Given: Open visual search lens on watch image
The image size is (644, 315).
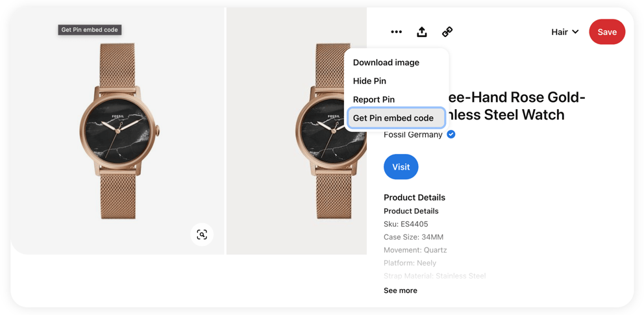Looking at the screenshot, I should [202, 234].
